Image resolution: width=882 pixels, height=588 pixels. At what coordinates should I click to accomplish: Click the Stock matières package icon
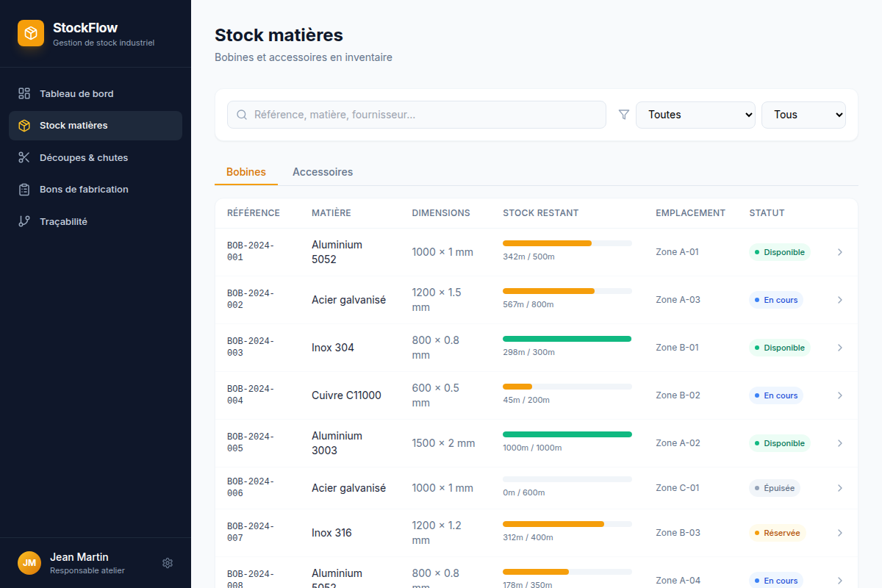[x=24, y=126]
